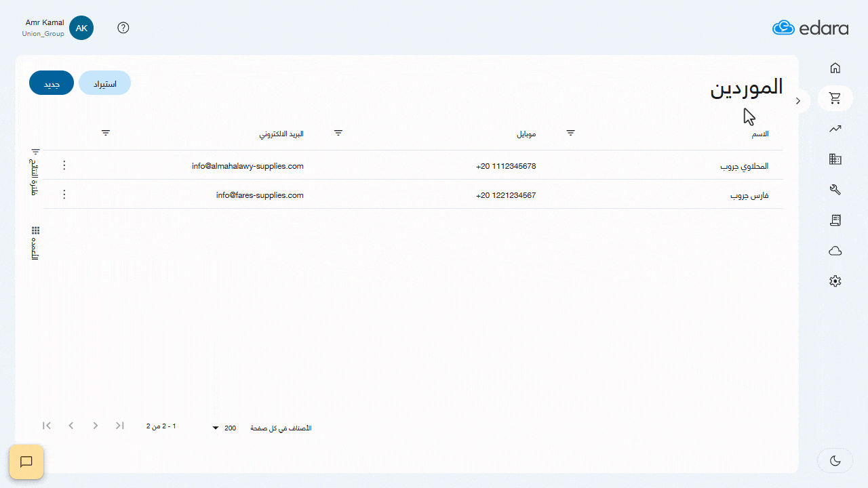Viewport: 868px width, 488px height.
Task: Click the استيراد import button
Action: (x=105, y=83)
